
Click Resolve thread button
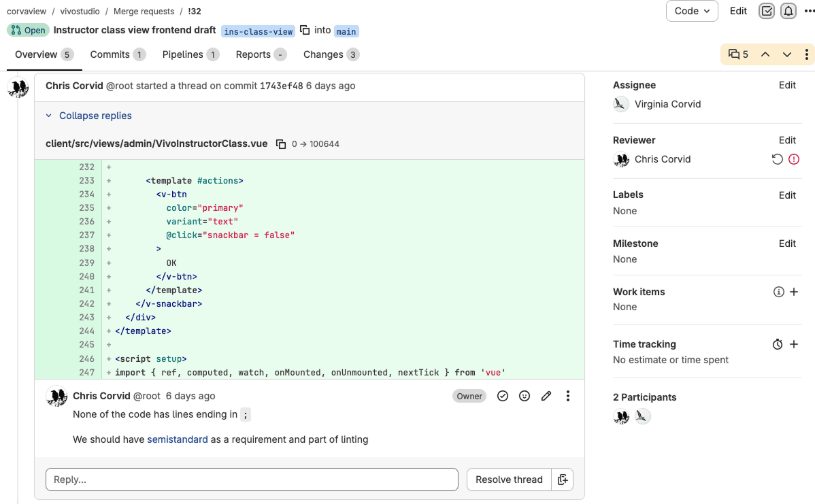point(509,480)
